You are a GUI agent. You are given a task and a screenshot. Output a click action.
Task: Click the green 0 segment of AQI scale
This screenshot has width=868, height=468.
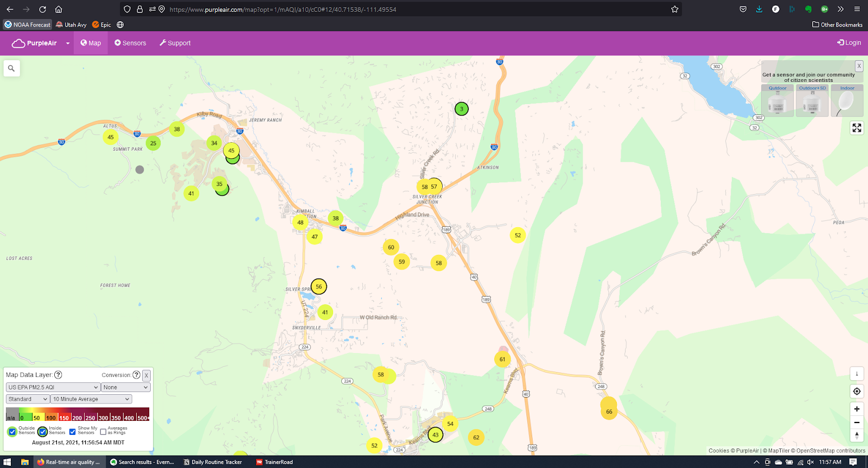tap(25, 414)
